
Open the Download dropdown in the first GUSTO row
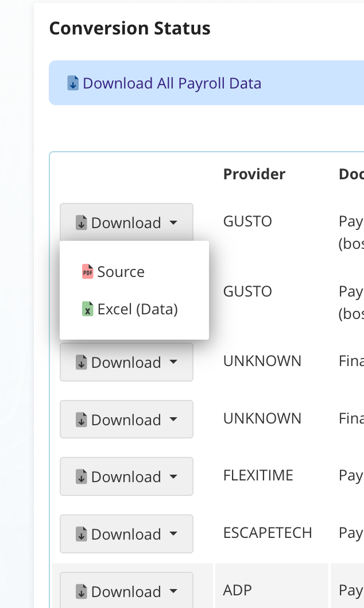(x=127, y=222)
